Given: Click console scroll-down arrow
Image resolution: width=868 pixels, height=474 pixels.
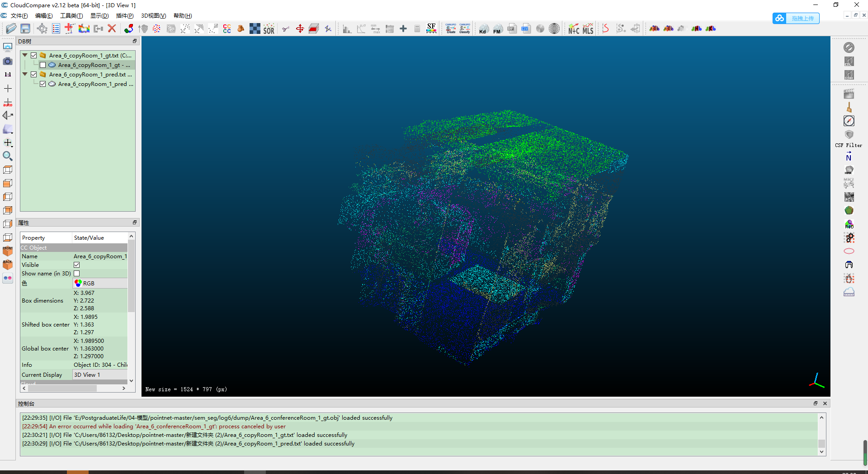Looking at the screenshot, I should pos(821,452).
